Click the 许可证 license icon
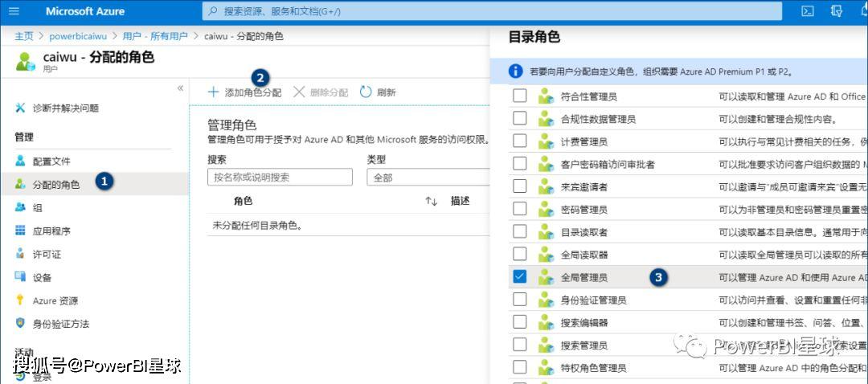This screenshot has width=868, height=384. point(20,254)
